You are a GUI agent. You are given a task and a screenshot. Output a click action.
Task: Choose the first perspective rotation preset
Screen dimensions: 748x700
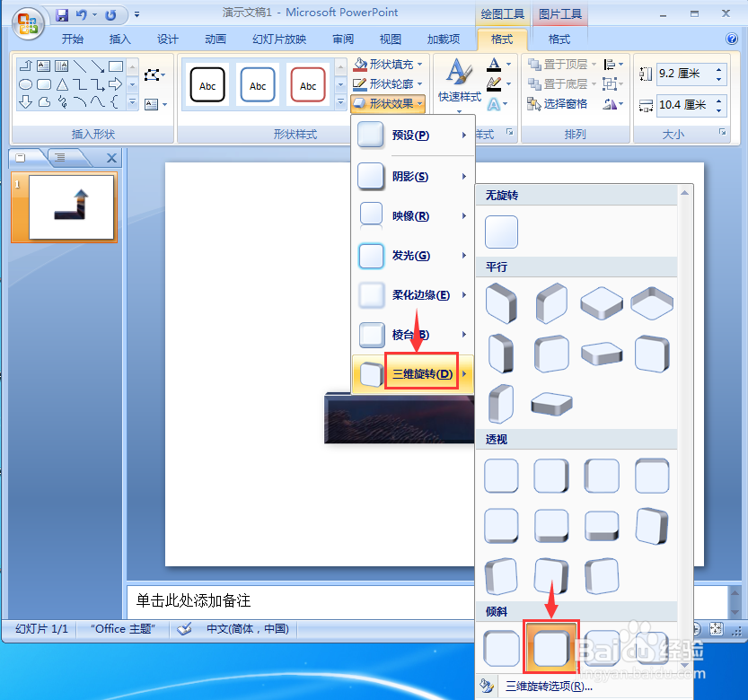point(501,476)
